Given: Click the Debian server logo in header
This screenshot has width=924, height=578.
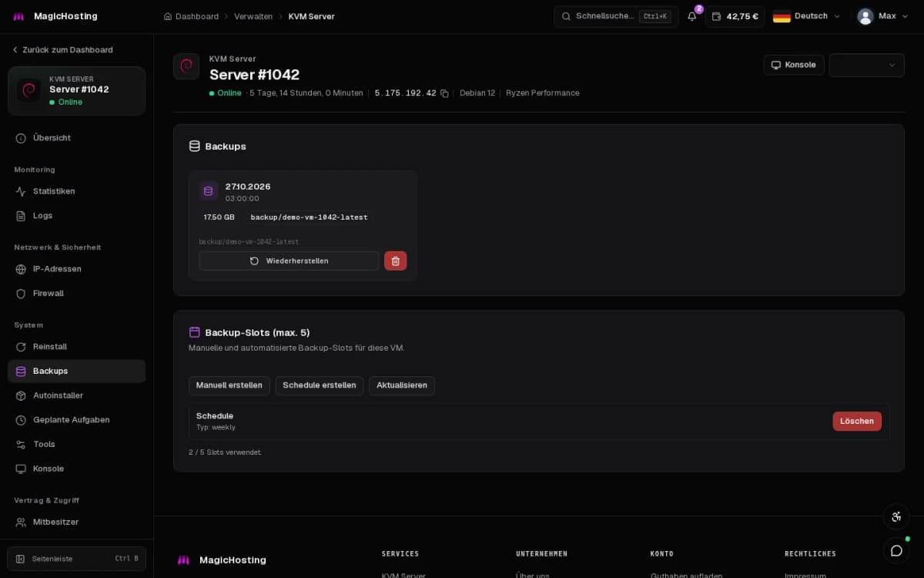Looking at the screenshot, I should point(186,66).
